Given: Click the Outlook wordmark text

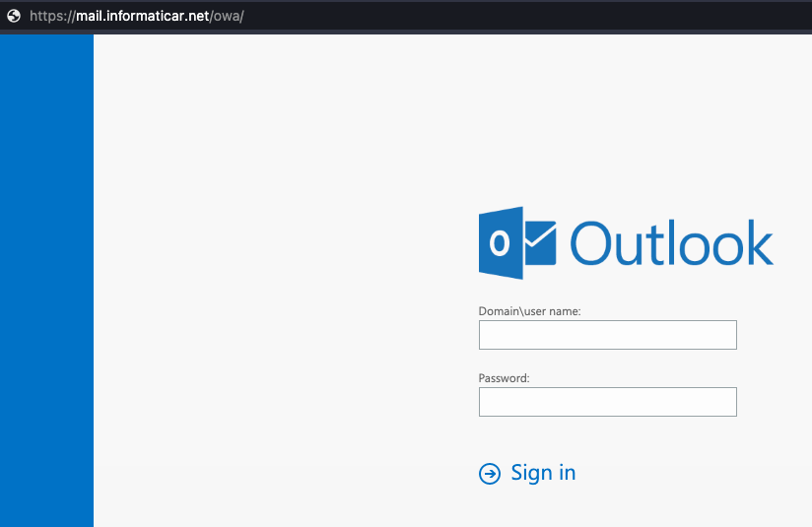Looking at the screenshot, I should 672,242.
